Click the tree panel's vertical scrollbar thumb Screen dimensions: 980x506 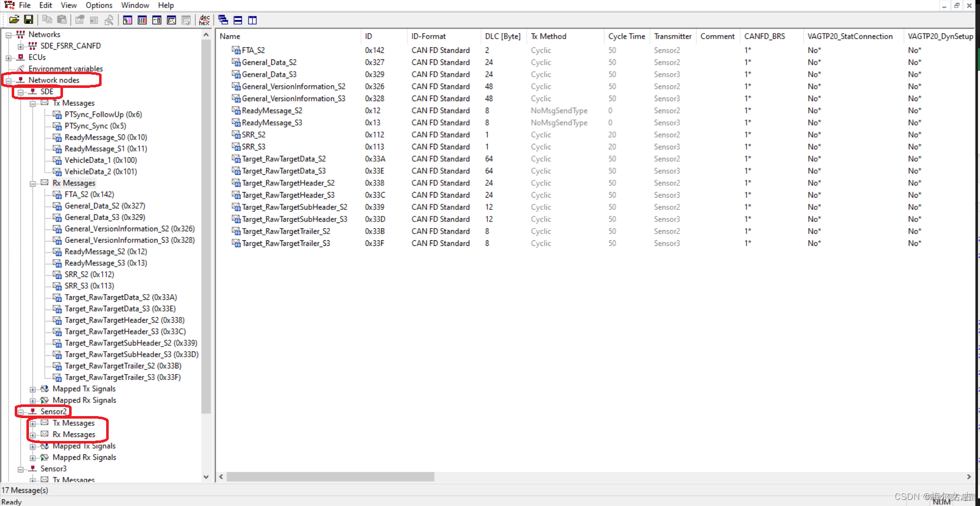click(x=206, y=227)
